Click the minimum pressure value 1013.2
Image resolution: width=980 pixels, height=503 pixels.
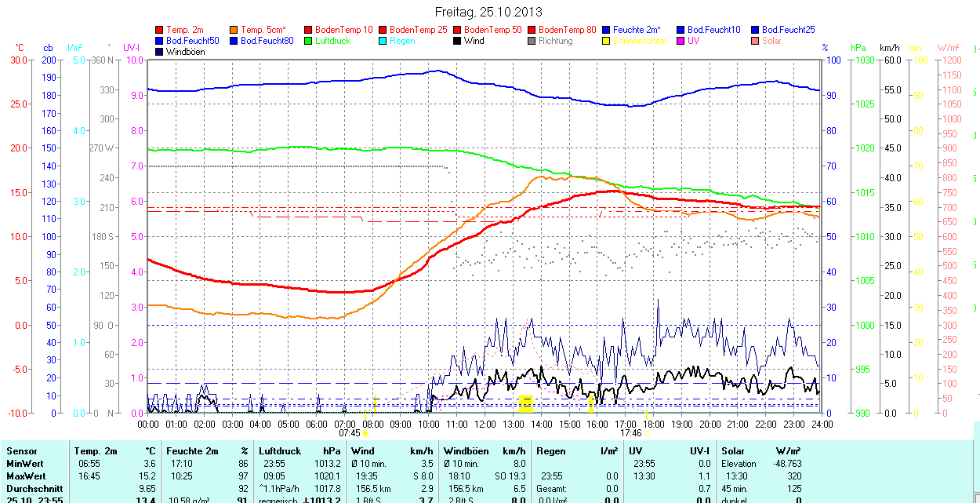(327, 464)
